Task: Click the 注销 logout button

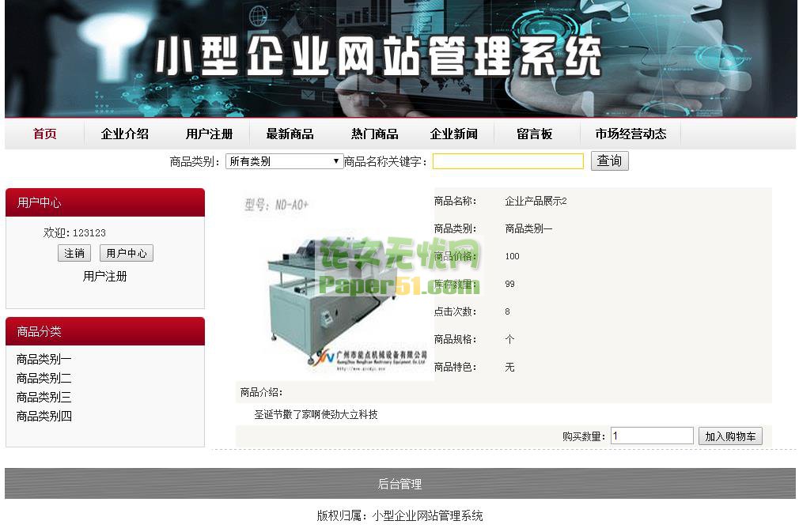Action: (x=74, y=253)
